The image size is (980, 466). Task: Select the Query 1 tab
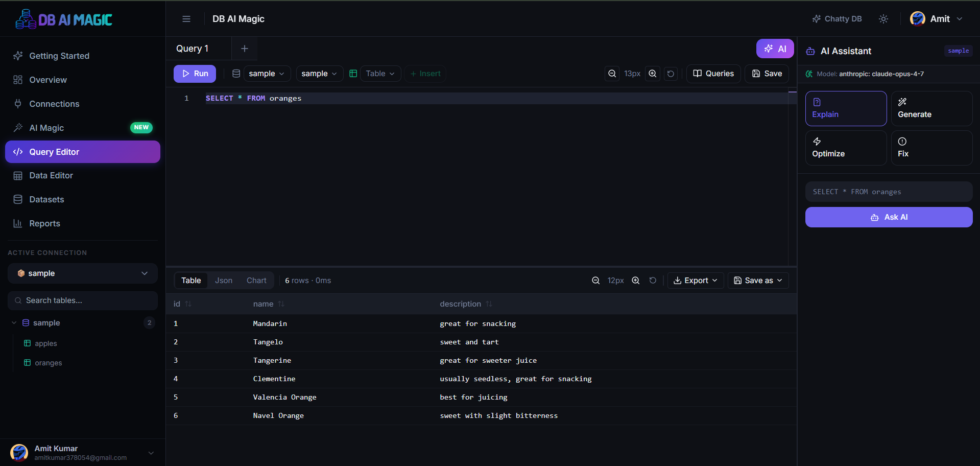click(192, 49)
